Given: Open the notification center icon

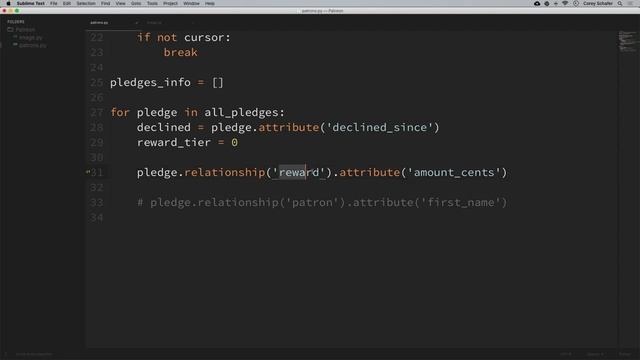Looking at the screenshot, I should pyautogui.click(x=630, y=3).
